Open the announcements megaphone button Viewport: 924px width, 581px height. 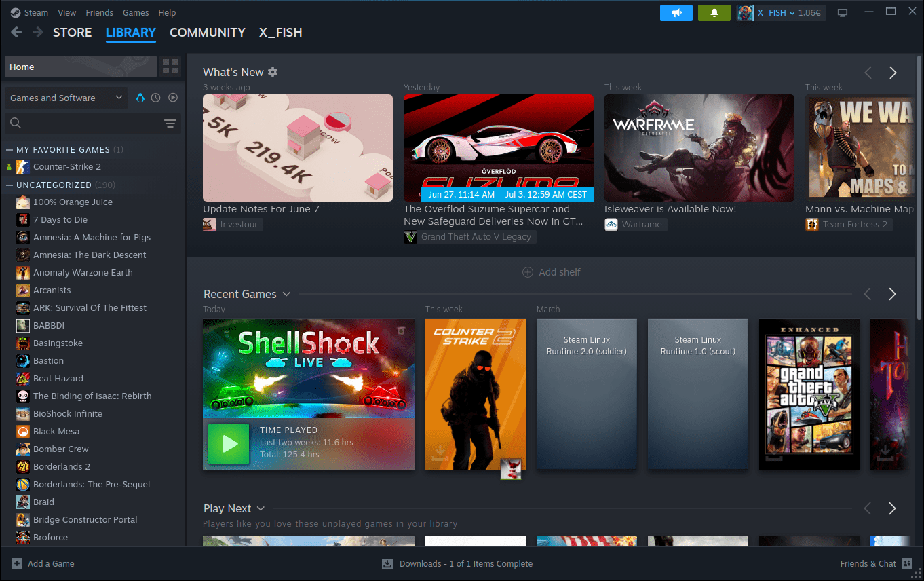click(676, 13)
